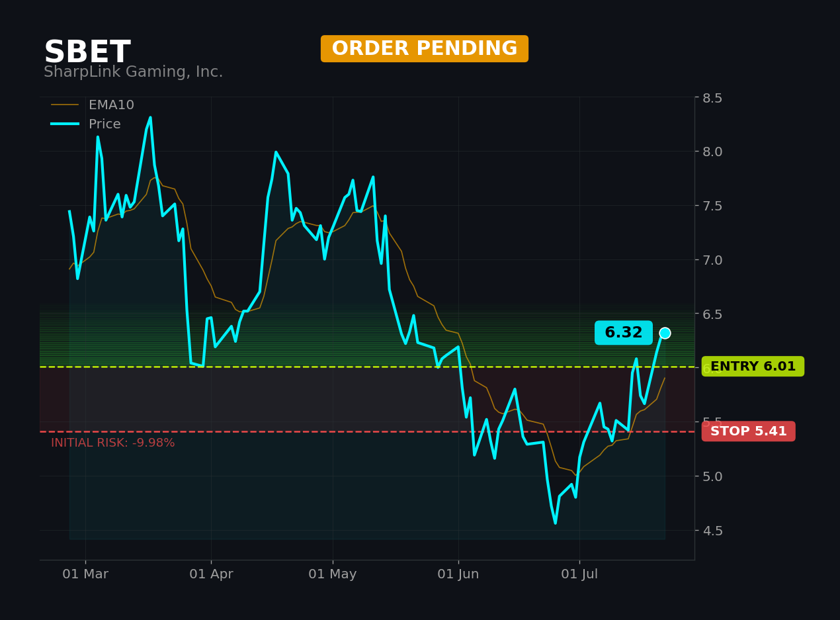Viewport: 840px width, 620px height.
Task: Click the cyan Price line legend swatch
Action: point(65,124)
